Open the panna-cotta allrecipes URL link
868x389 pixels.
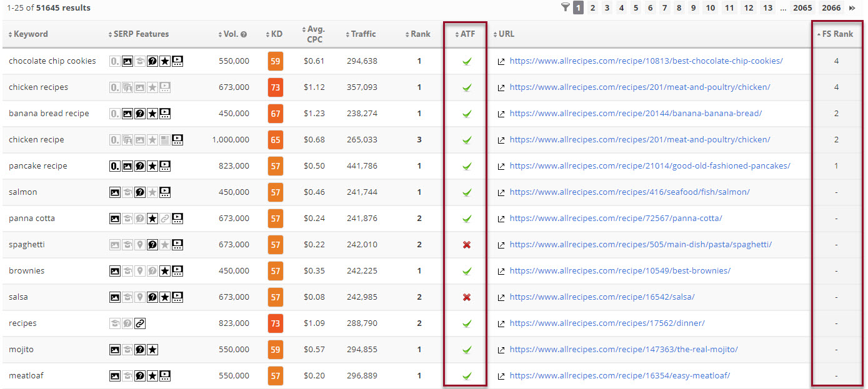pyautogui.click(x=616, y=219)
